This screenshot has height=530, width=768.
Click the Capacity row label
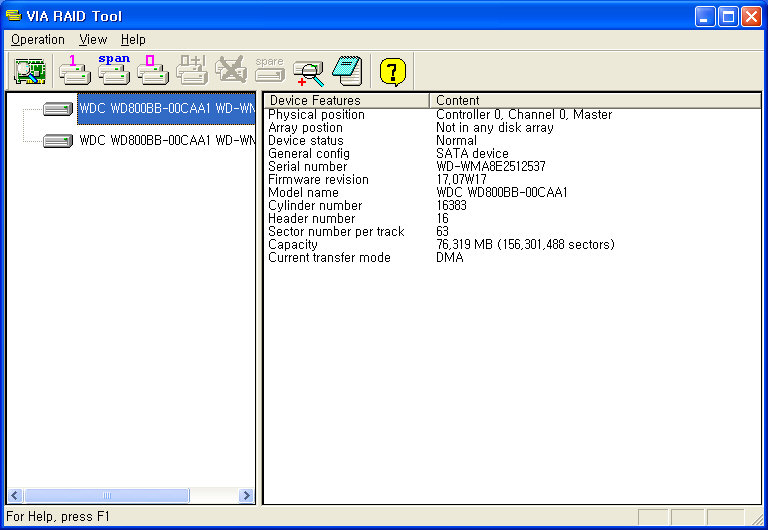click(x=293, y=244)
